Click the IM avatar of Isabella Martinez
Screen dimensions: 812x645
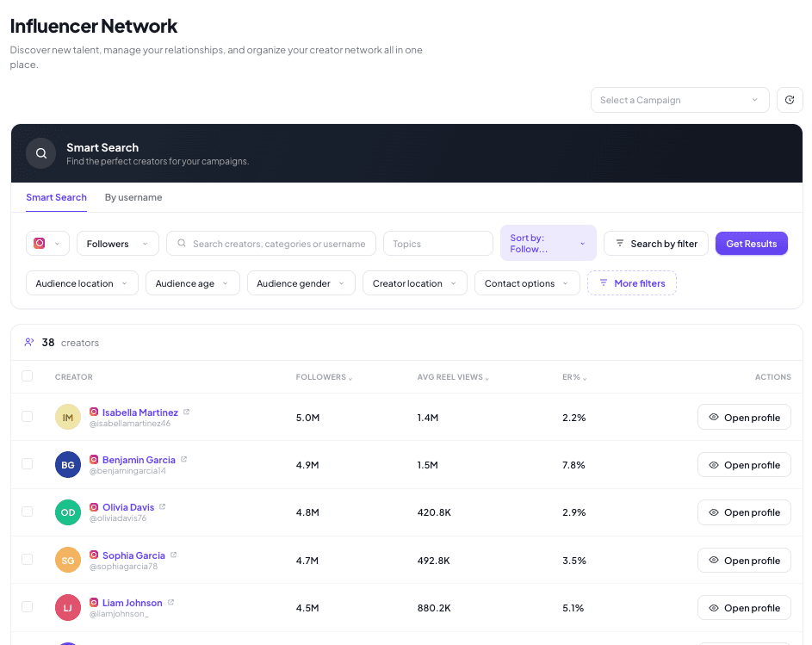(x=68, y=417)
